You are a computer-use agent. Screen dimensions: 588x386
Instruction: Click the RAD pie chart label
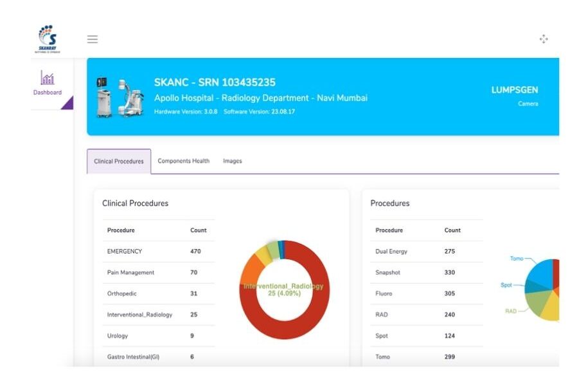pyautogui.click(x=510, y=311)
